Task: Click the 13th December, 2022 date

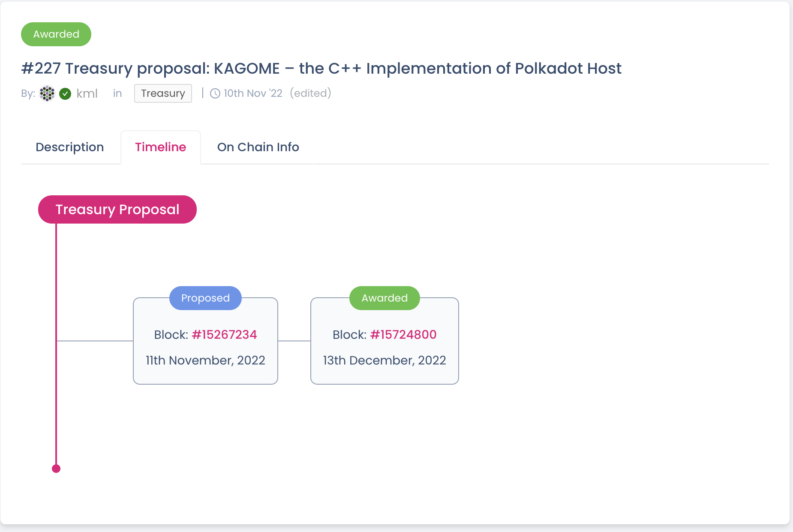Action: tap(384, 360)
